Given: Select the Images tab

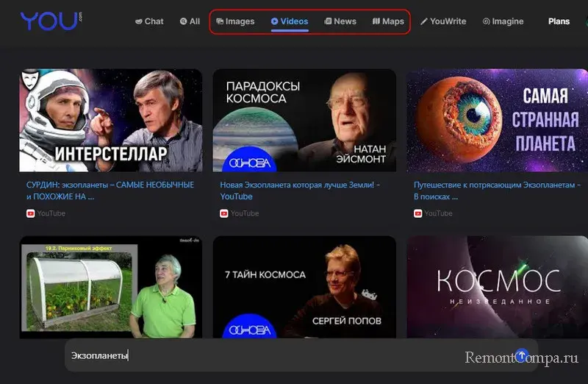Looking at the screenshot, I should coord(235,21).
